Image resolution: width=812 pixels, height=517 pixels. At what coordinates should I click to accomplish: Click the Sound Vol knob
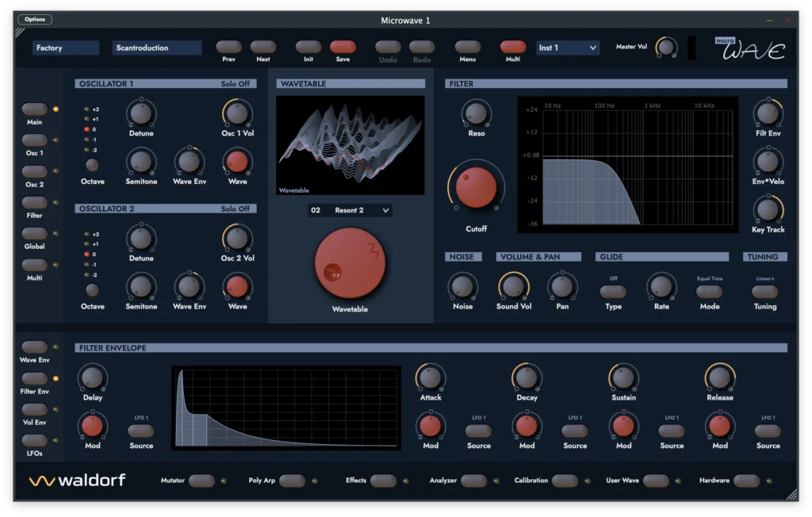(513, 286)
